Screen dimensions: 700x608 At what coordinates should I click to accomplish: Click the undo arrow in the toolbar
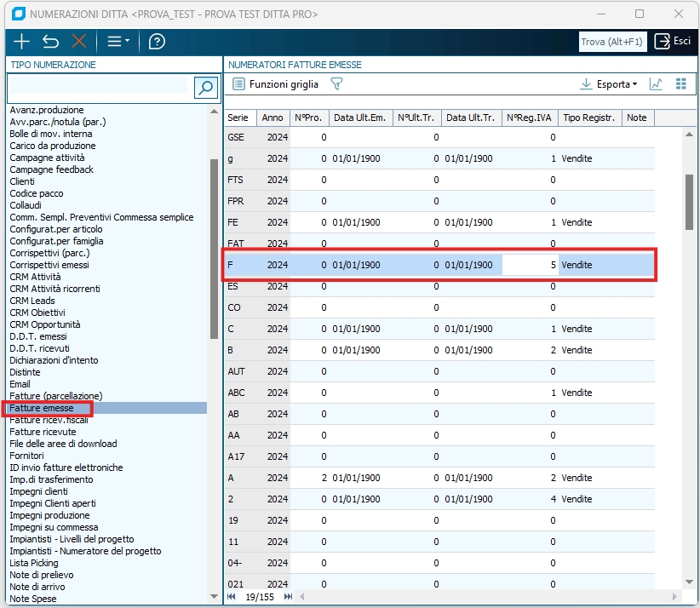click(x=51, y=42)
